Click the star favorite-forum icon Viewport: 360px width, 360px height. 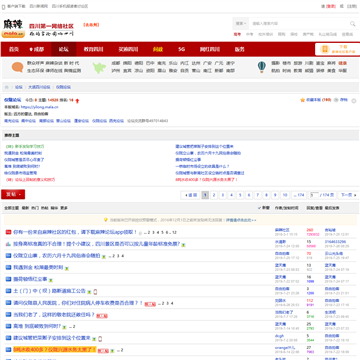(x=302, y=100)
